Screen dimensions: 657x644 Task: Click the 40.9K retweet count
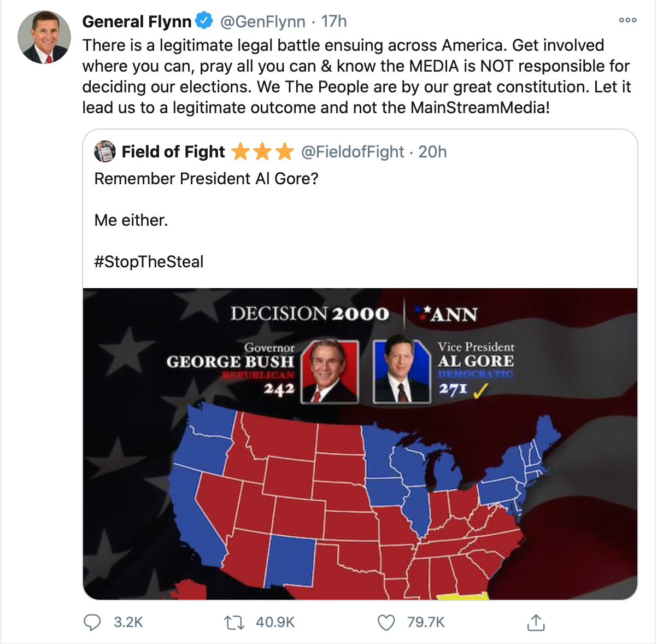click(275, 622)
